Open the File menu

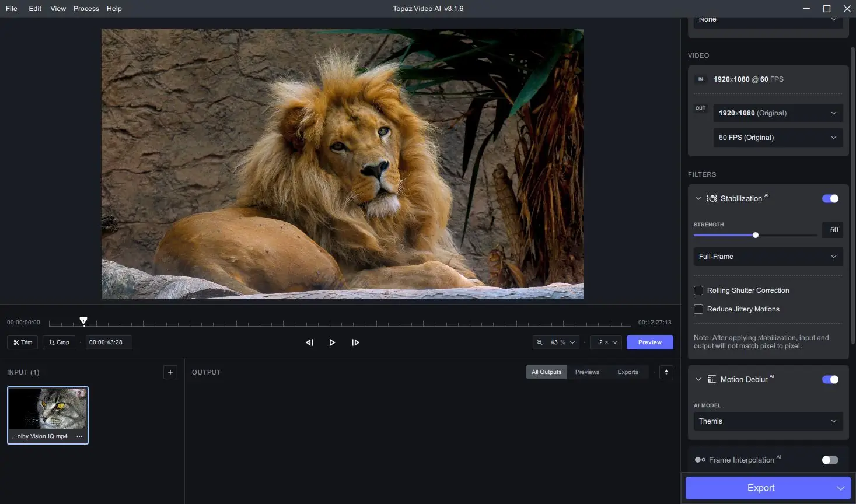point(12,9)
